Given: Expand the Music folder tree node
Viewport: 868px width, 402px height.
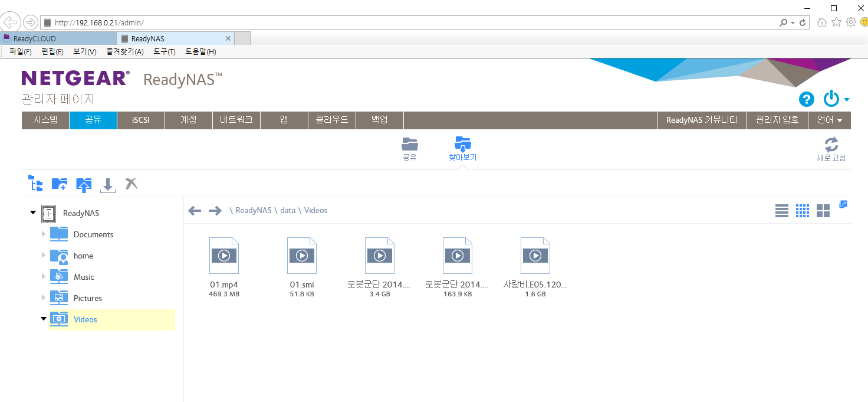Looking at the screenshot, I should click(44, 277).
